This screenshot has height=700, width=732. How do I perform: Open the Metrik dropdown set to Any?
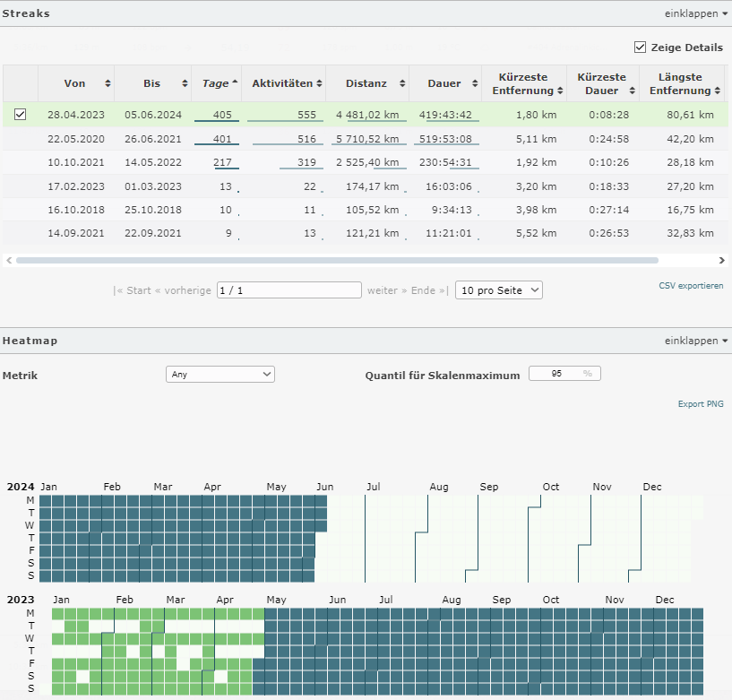(220, 375)
